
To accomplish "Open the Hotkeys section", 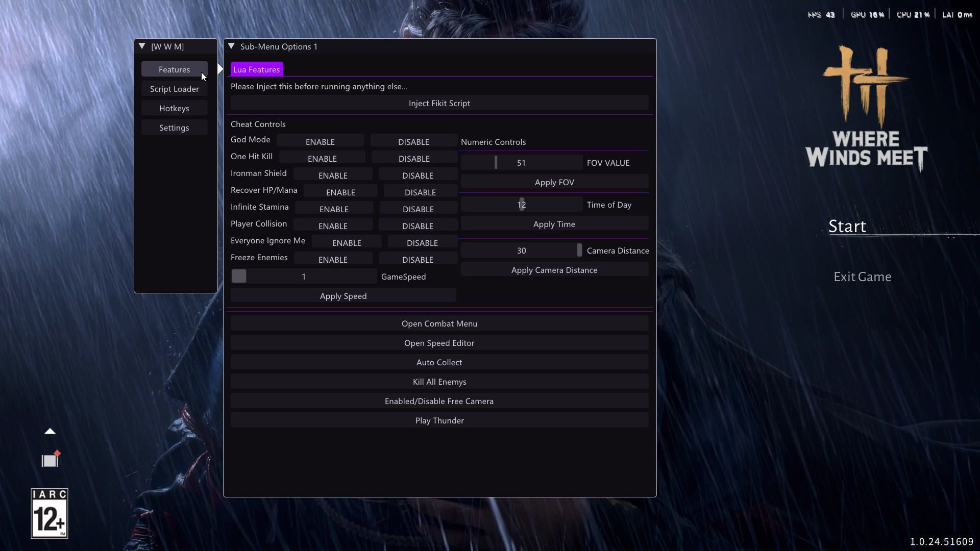I will point(175,108).
